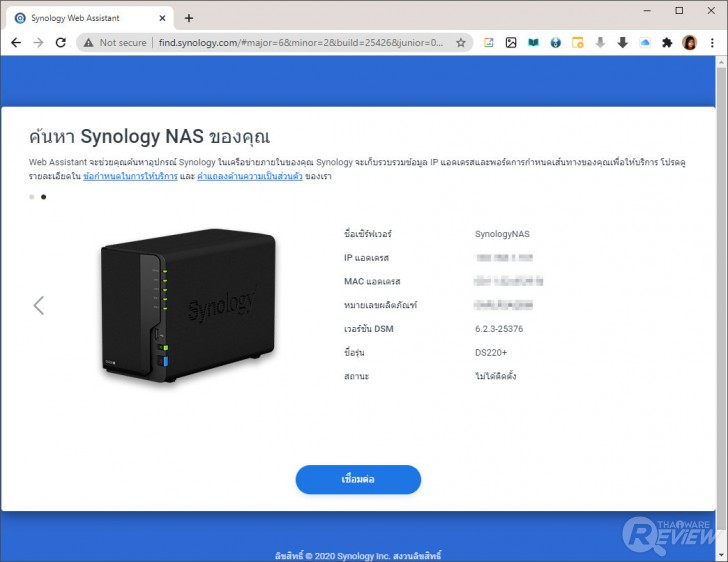Open the blue cloud extension icon

pos(645,43)
